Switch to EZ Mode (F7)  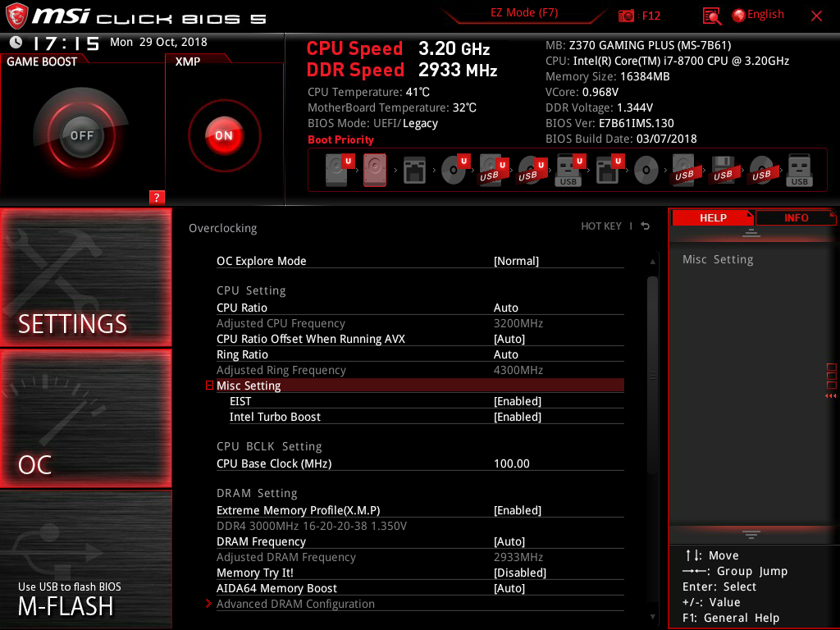(x=524, y=13)
